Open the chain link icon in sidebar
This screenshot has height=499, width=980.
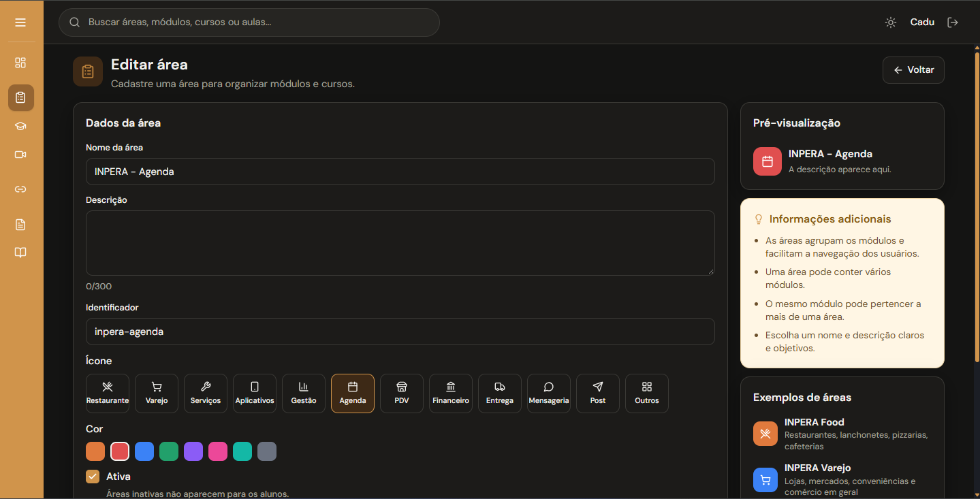[x=20, y=189]
